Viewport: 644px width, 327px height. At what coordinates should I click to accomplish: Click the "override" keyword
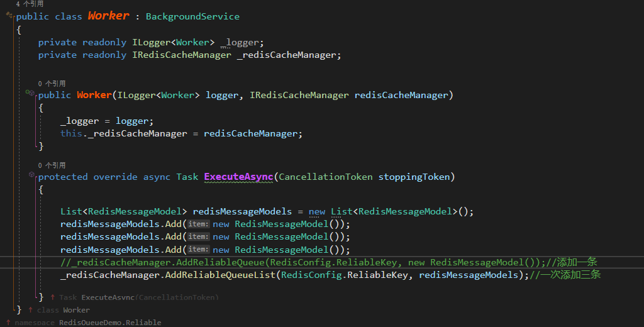[116, 177]
